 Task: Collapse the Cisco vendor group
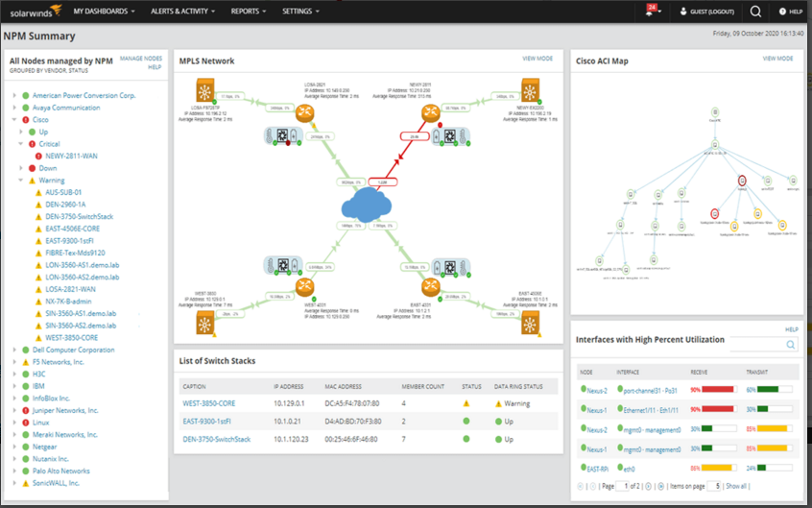pyautogui.click(x=14, y=120)
